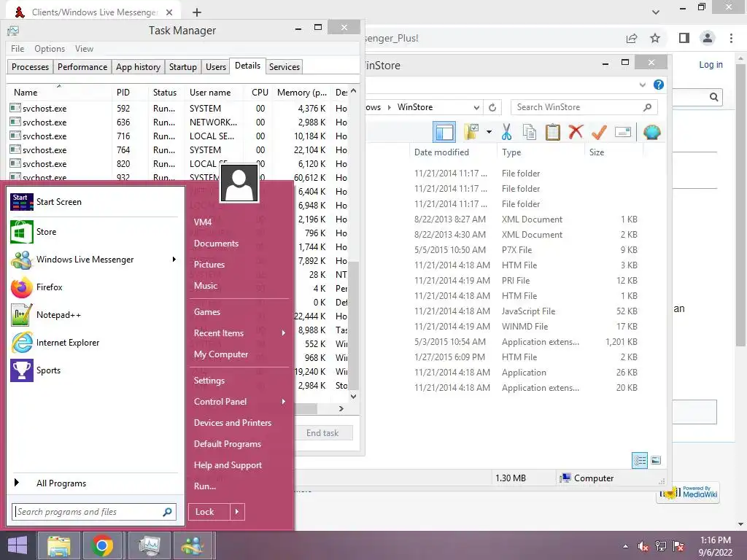The height and width of the screenshot is (560, 747).
Task: Click the Windows Start button on taskbar
Action: 18,545
